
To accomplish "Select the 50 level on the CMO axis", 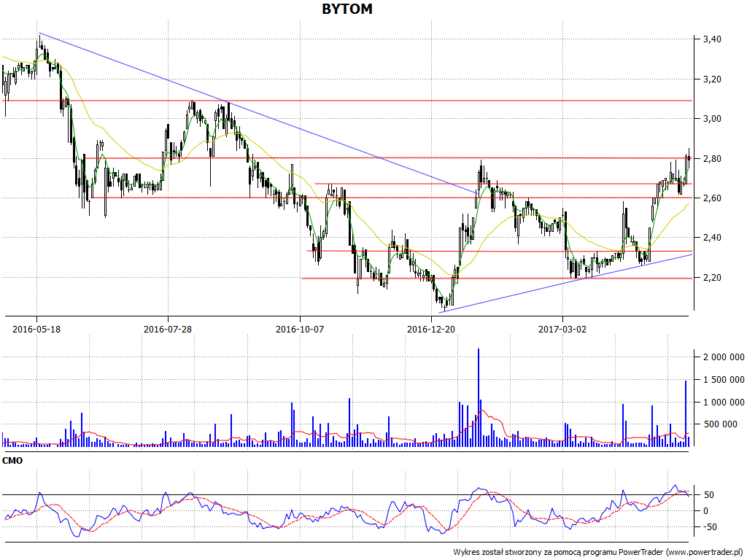I will 709,495.
